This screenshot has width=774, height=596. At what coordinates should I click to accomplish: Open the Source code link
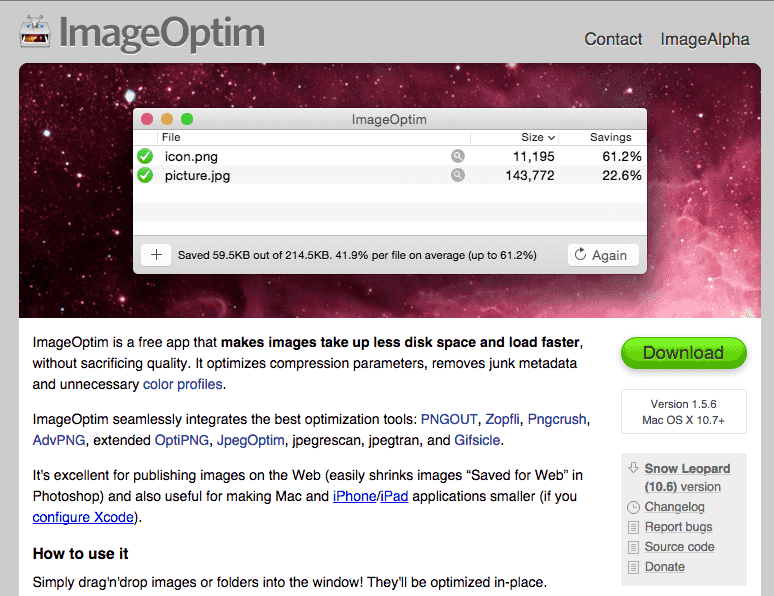tap(679, 547)
